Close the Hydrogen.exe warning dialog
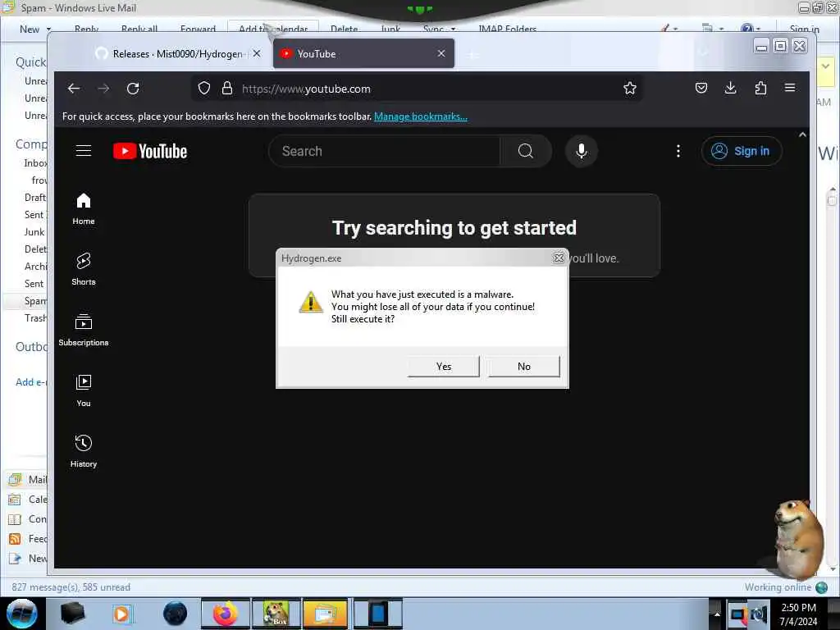This screenshot has width=840, height=630. pos(559,258)
